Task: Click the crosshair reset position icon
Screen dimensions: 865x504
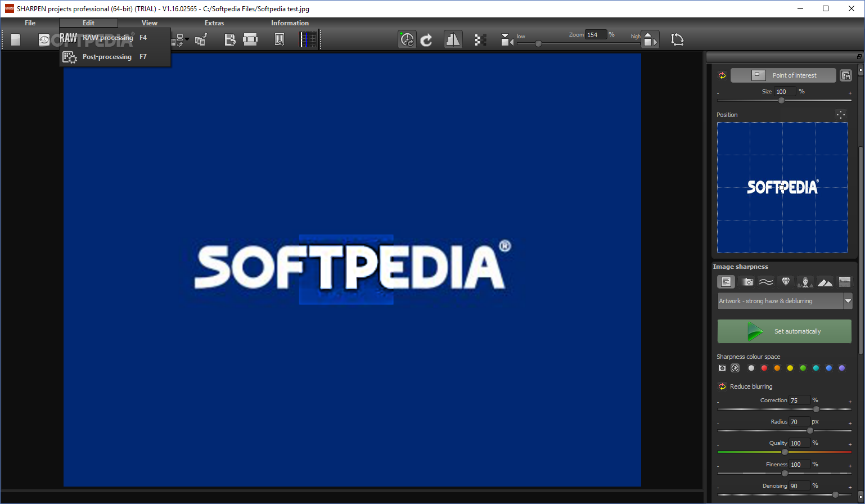Action: [841, 114]
